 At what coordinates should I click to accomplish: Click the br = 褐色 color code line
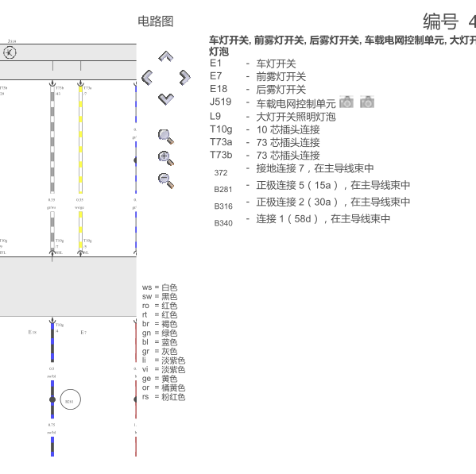click(x=160, y=324)
